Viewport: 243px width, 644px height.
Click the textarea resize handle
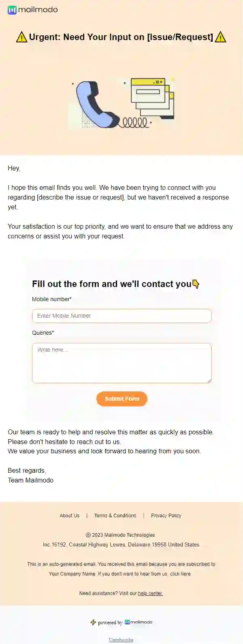(210, 380)
